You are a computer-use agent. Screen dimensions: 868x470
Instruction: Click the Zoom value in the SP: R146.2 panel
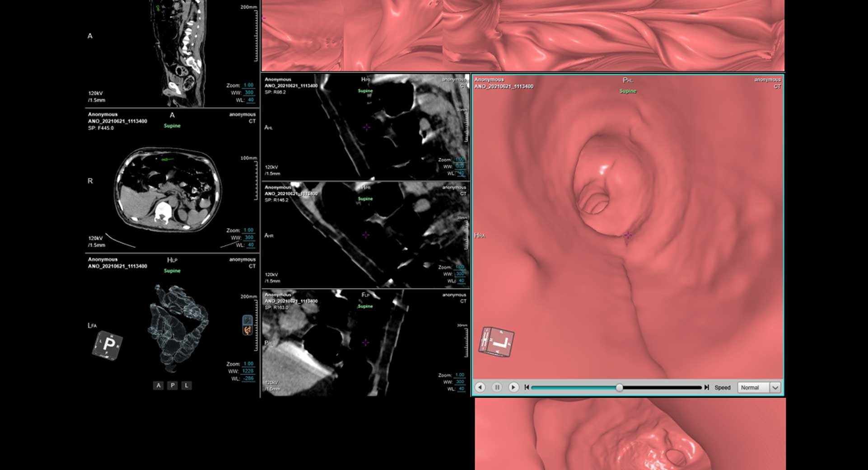[x=460, y=267]
